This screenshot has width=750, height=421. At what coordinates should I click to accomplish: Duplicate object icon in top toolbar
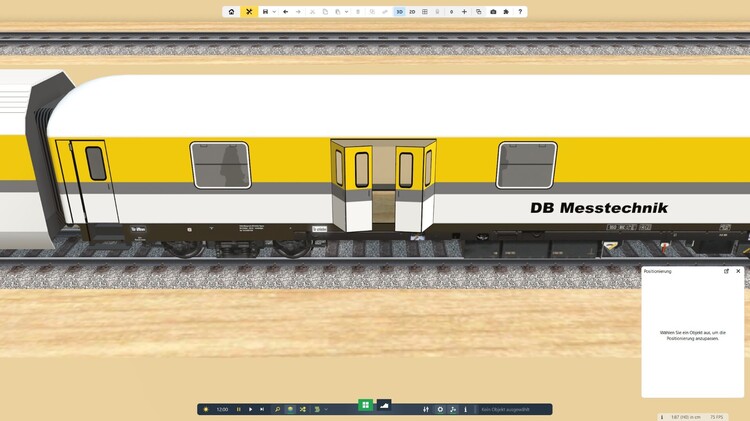(x=372, y=11)
